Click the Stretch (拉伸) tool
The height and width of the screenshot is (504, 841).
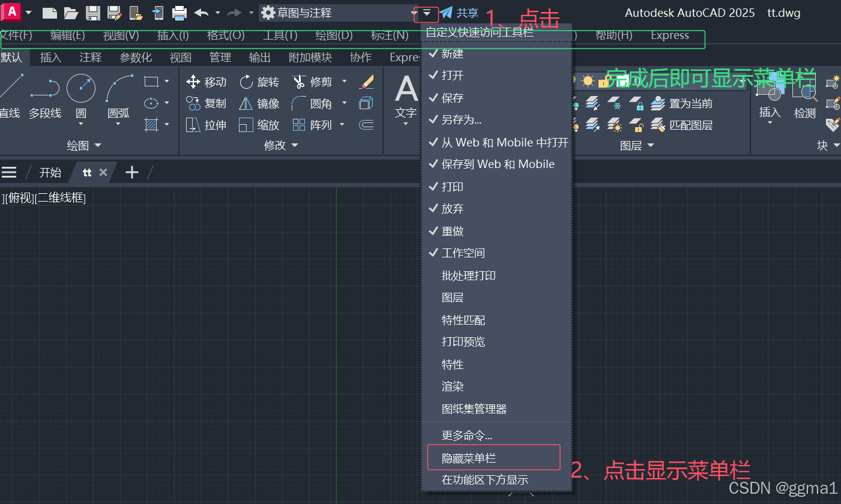tap(206, 125)
